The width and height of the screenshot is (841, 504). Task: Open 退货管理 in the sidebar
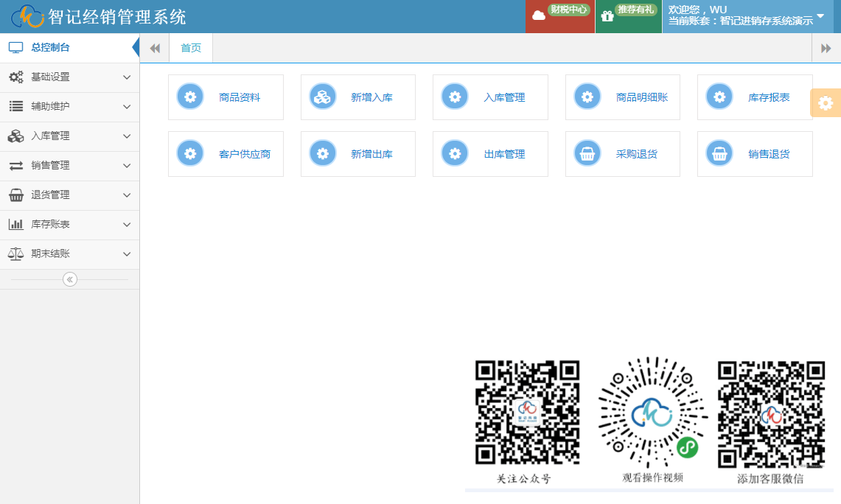pos(70,195)
